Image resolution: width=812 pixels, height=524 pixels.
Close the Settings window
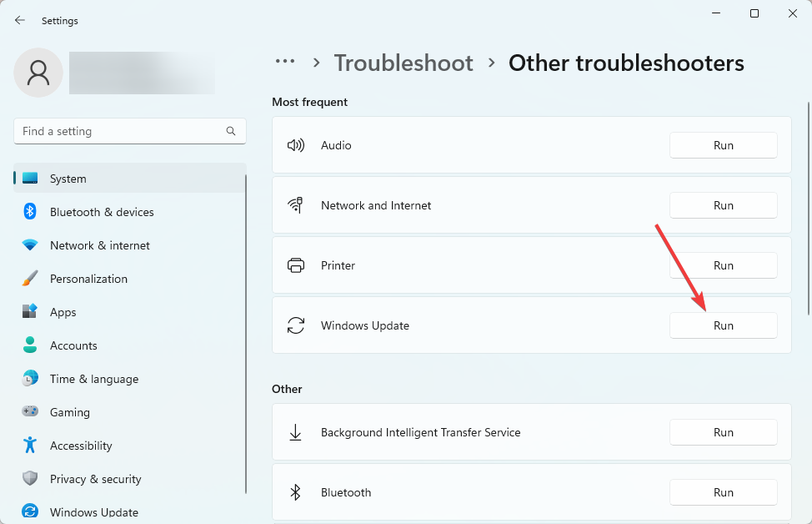(793, 13)
